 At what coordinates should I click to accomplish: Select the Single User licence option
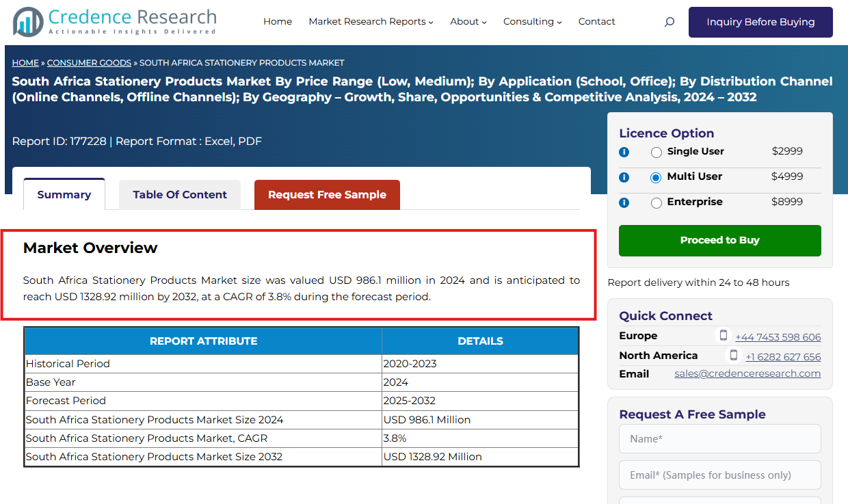(657, 152)
